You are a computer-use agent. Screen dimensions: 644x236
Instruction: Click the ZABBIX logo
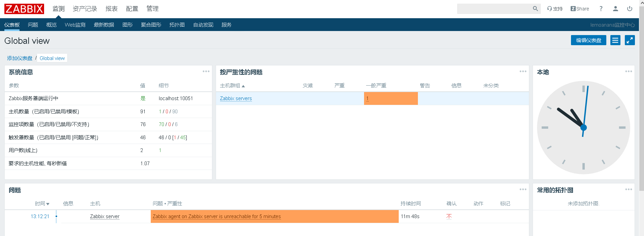pos(24,9)
